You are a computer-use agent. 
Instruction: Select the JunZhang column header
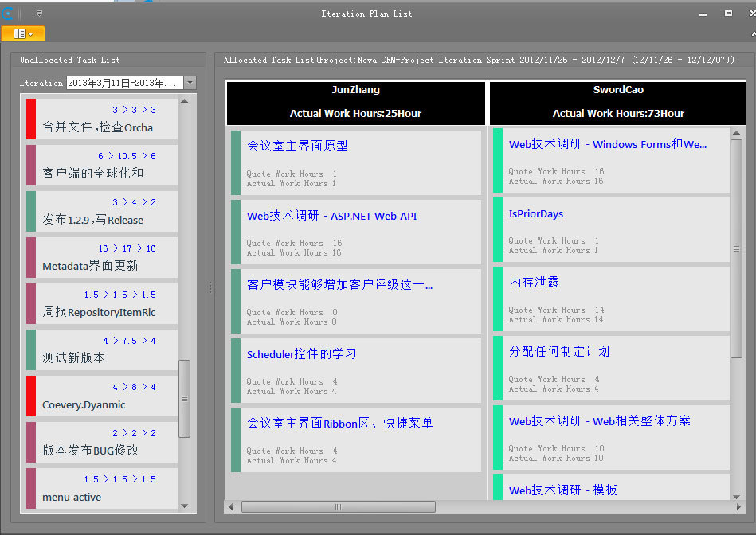355,102
